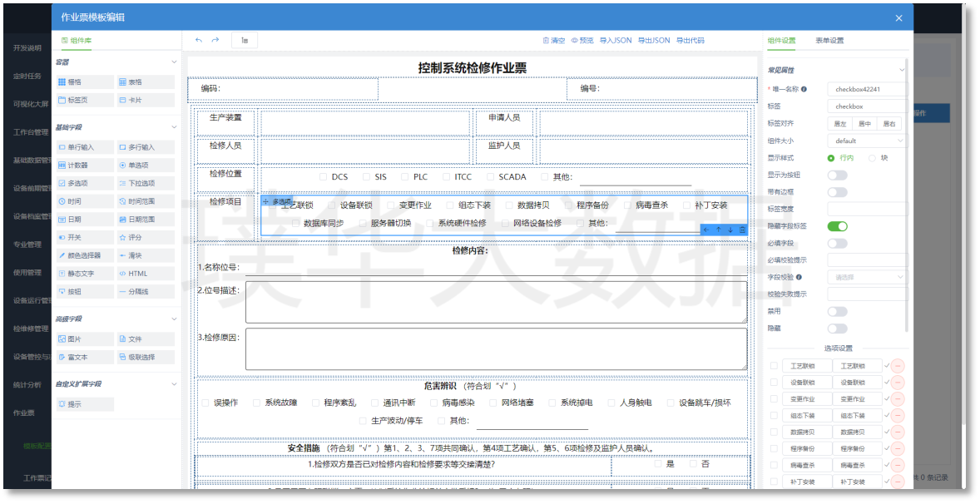Move selected component down with down arrow
980x504 pixels.
tap(730, 230)
